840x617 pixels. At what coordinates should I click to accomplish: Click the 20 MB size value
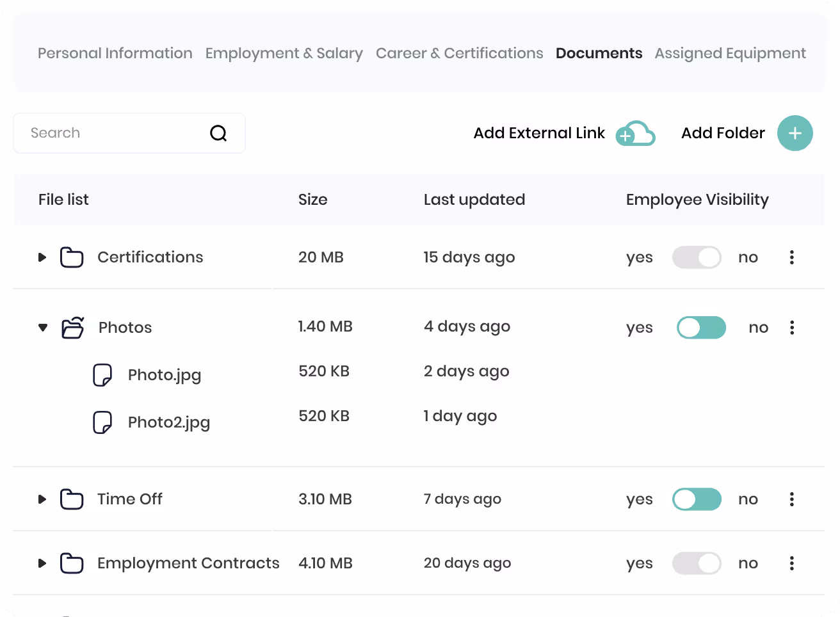[321, 257]
